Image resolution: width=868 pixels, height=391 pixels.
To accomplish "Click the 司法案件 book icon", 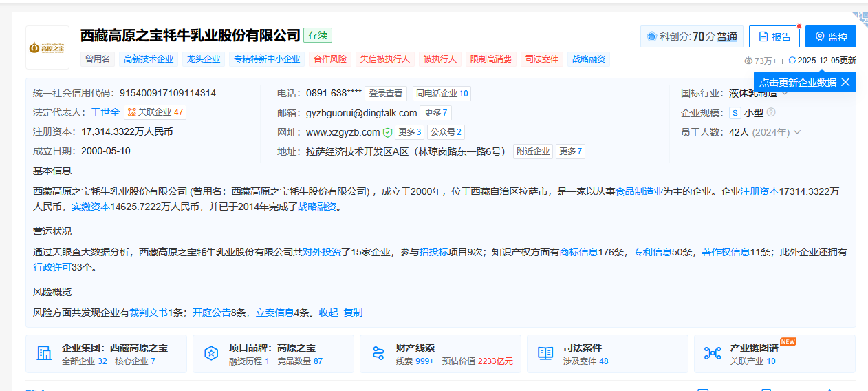I will click(x=545, y=354).
